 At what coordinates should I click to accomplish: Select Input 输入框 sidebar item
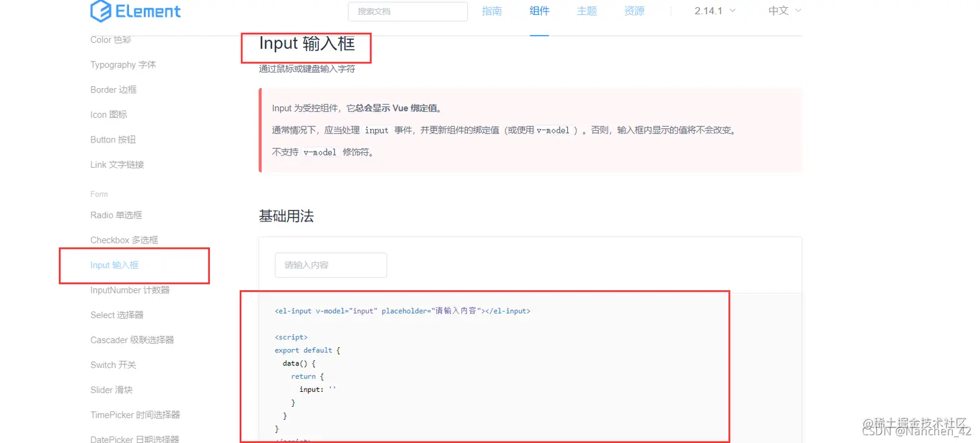pos(115,265)
